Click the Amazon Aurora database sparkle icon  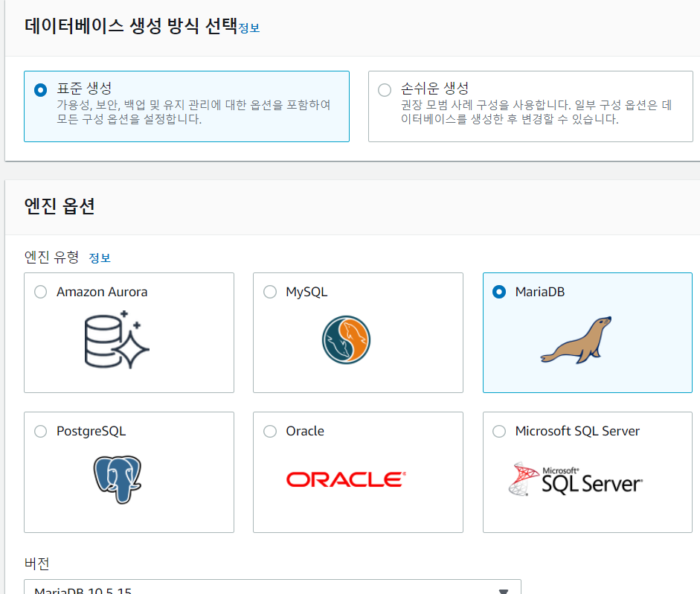[117, 340]
